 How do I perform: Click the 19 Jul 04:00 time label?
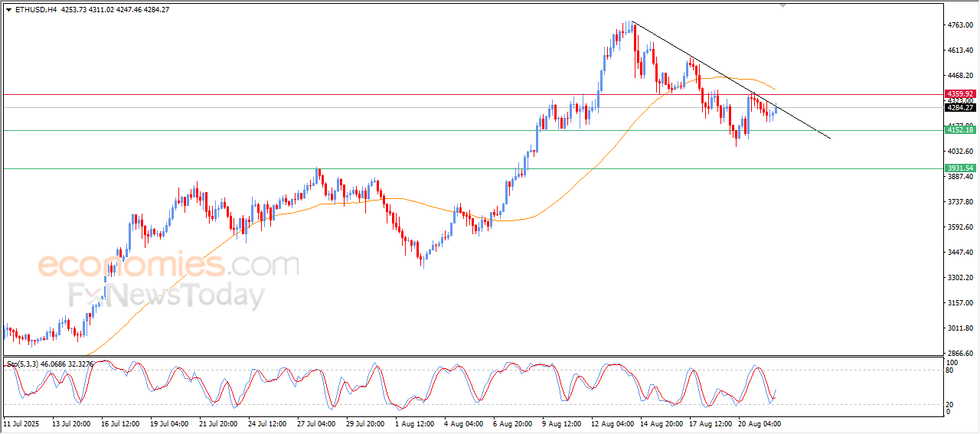click(x=168, y=423)
